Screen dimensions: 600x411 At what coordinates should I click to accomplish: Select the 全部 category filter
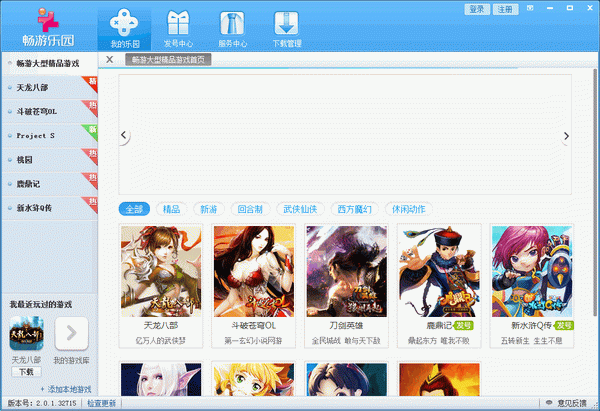[x=134, y=209]
